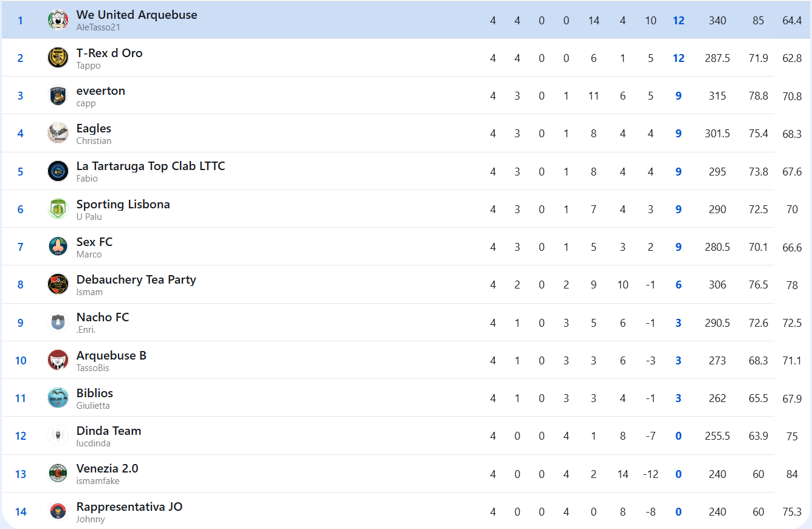Click the Sex FC team name
The image size is (812, 529).
94,242
